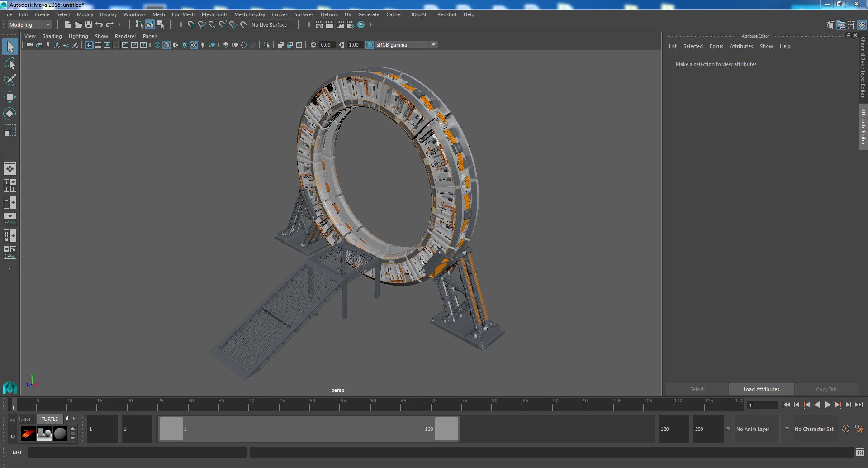Screen dimensions: 868x468
Task: Switch to four-view layout
Action: [x=10, y=186]
